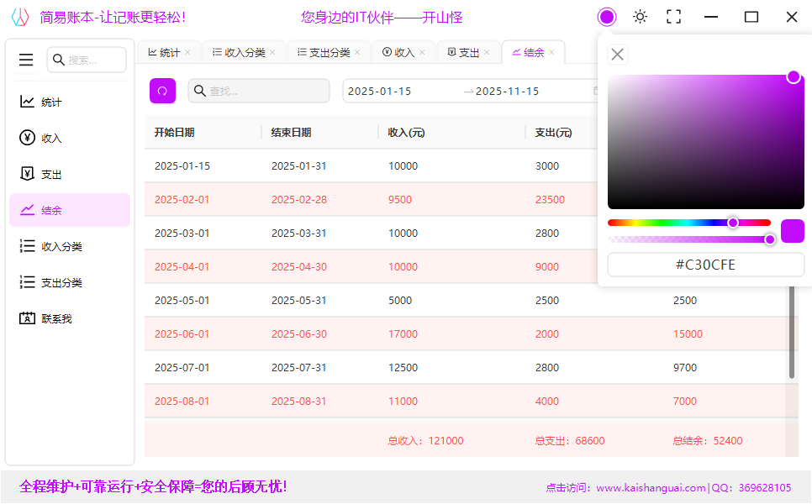Open the purple theme color picker circle
Screen dimensions: 812x504
(x=606, y=17)
